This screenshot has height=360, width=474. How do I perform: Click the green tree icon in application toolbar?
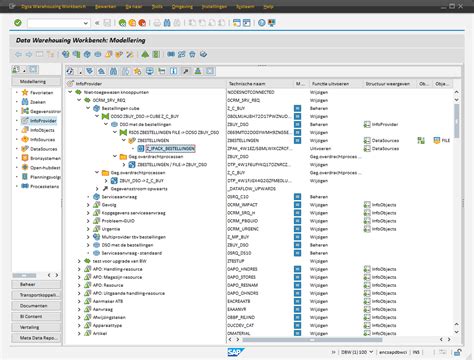pyautogui.click(x=145, y=54)
